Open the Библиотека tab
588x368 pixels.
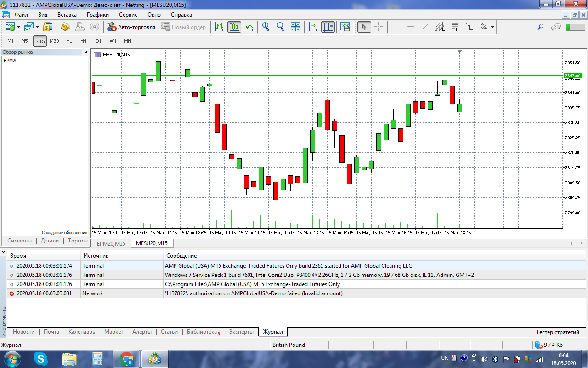(203, 332)
